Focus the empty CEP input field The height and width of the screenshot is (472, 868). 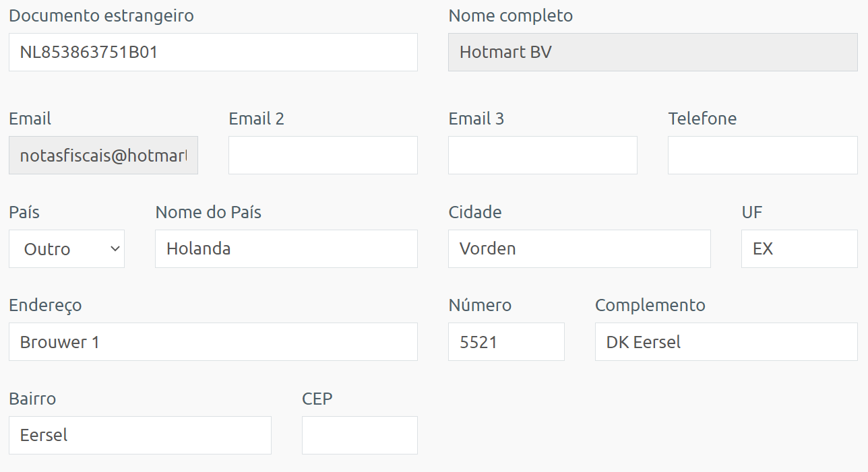pos(360,435)
